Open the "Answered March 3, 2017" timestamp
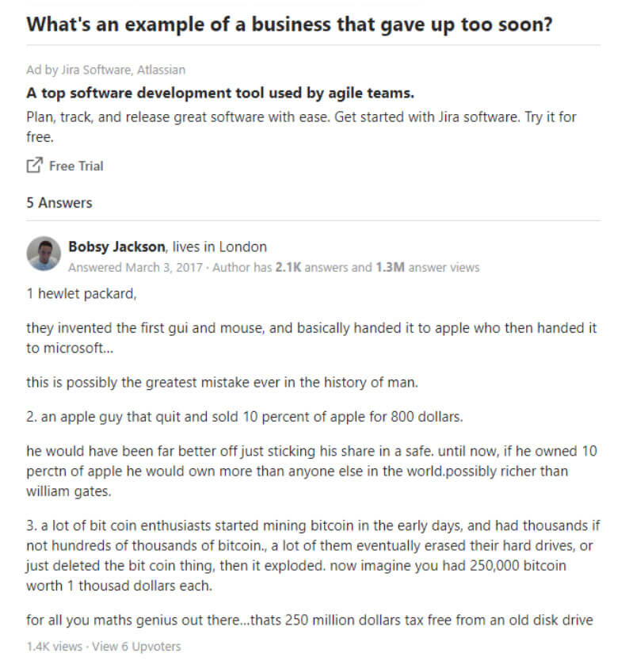Image resolution: width=629 pixels, height=672 pixels. (x=135, y=267)
